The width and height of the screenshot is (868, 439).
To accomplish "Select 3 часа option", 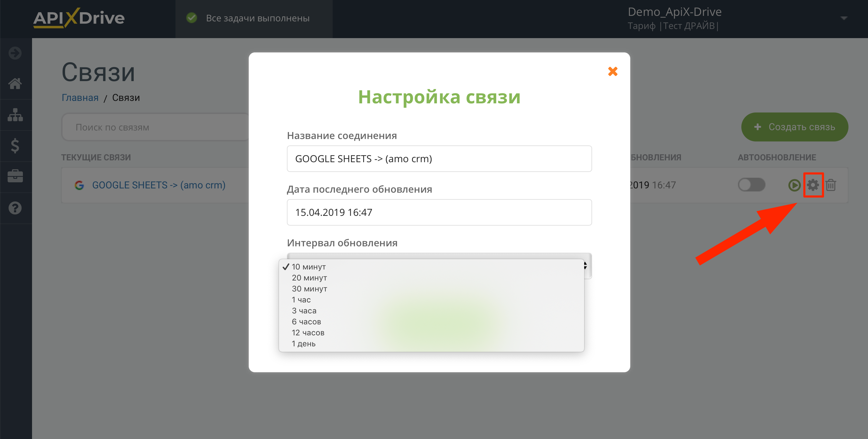I will click(x=431, y=311).
